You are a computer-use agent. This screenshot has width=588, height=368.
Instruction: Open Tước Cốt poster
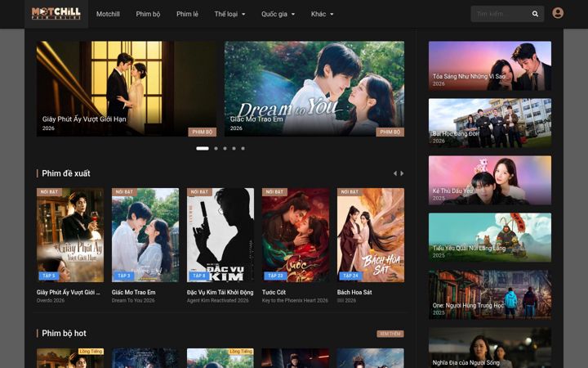point(296,235)
